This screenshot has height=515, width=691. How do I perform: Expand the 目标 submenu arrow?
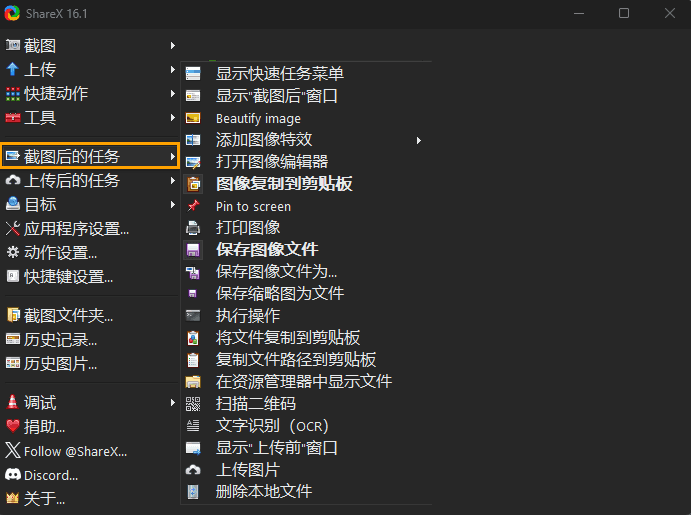(x=173, y=204)
